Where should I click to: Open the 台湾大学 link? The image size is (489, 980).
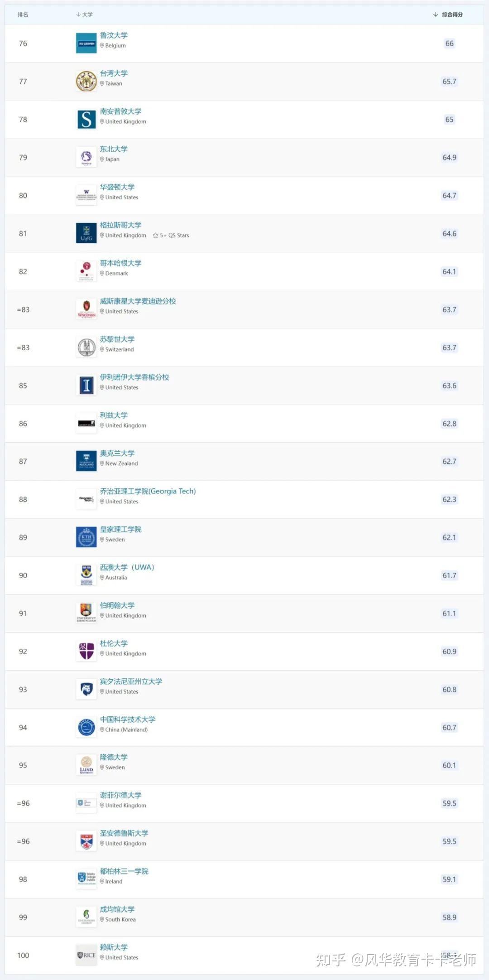pos(114,73)
